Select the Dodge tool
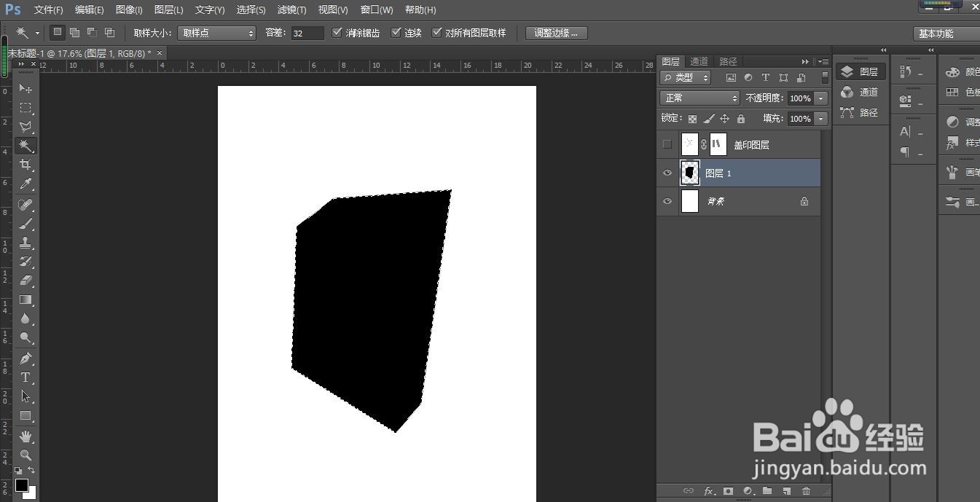The image size is (980, 502). pos(26,337)
